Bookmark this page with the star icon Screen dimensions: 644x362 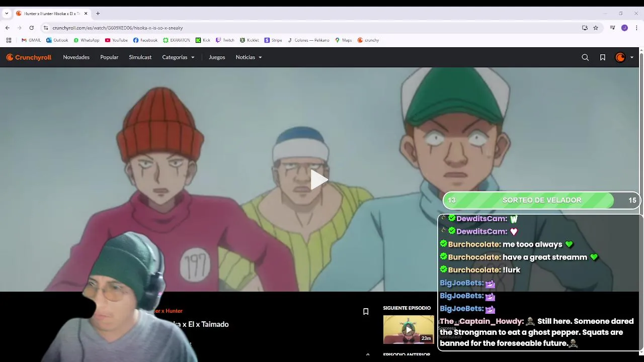[x=596, y=28]
